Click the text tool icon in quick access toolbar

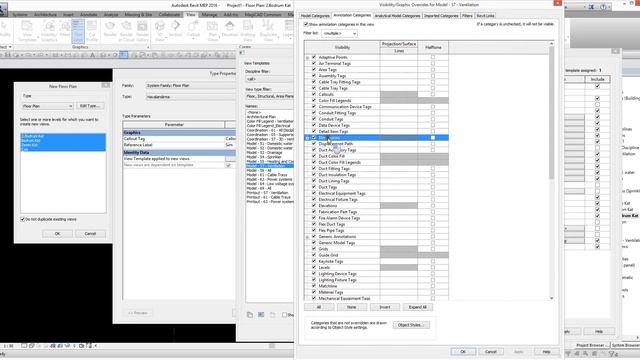pos(93,55)
